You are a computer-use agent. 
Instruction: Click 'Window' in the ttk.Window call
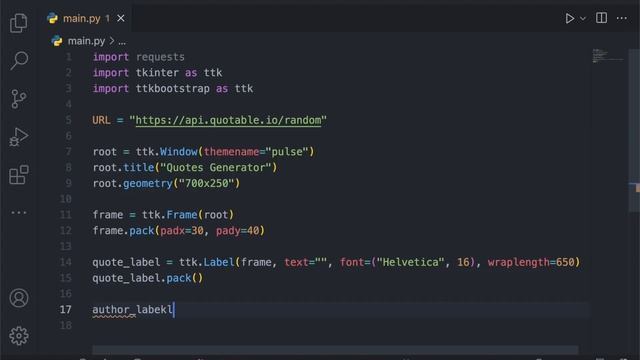click(x=178, y=151)
